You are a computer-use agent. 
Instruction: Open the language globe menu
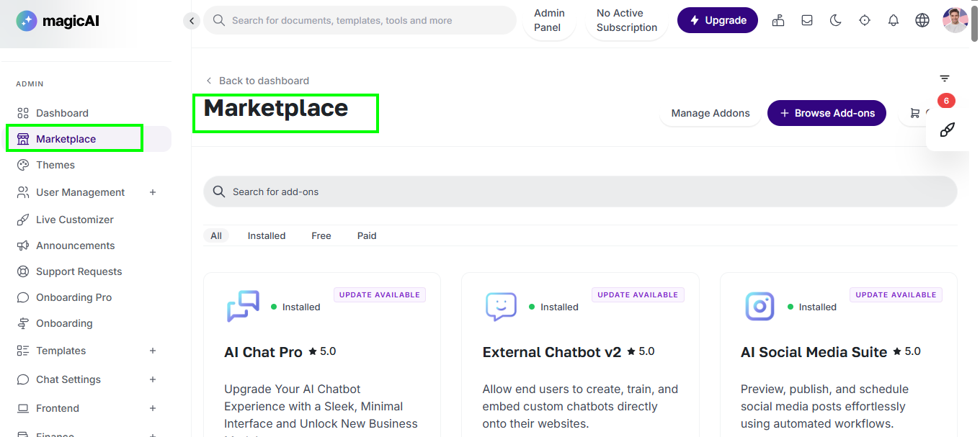coord(922,21)
